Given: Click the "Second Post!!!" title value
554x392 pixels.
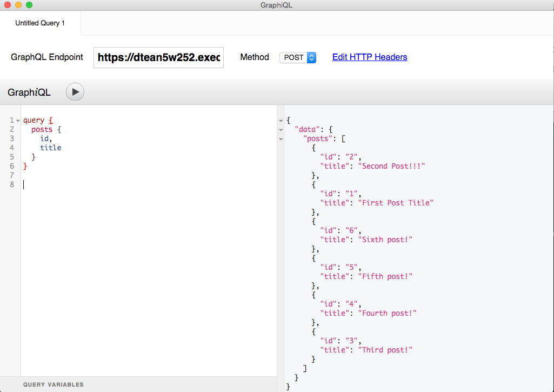Looking at the screenshot, I should click(391, 166).
